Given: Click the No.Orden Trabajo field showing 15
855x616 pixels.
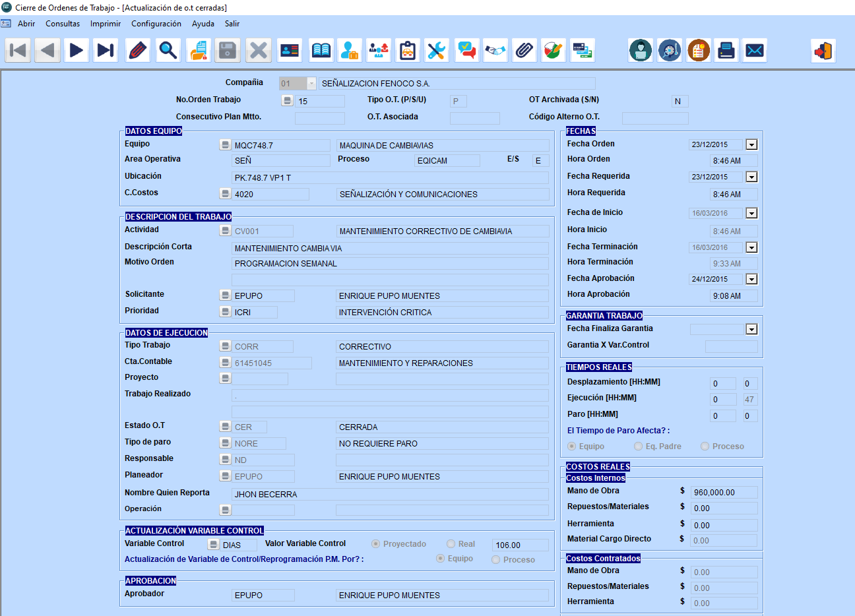Looking at the screenshot, I should 320,101.
